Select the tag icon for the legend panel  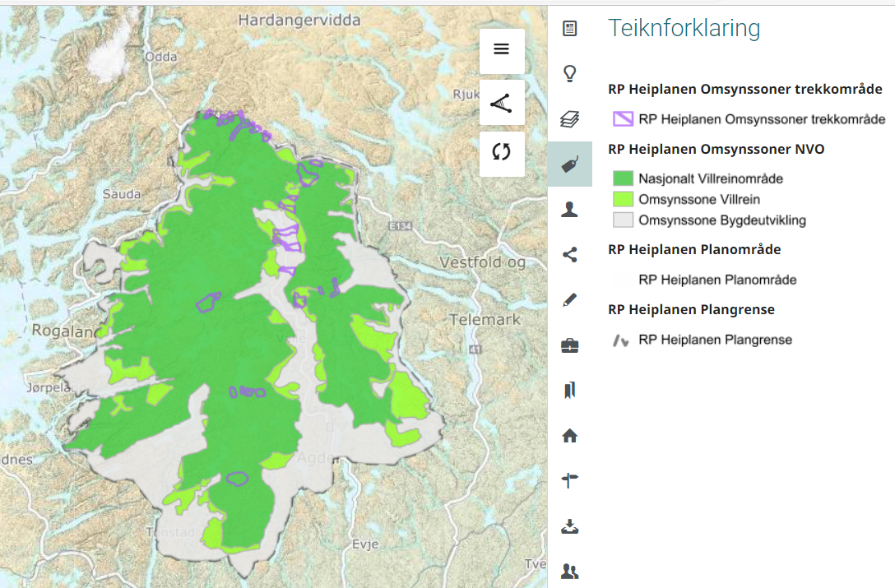coord(570,164)
